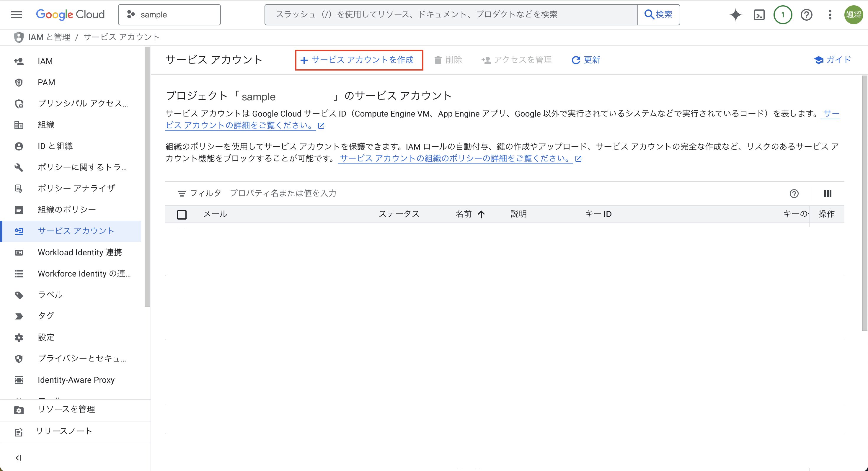Click the sidebar vertical scrollbar
Screen dimensions: 868x471
(147, 177)
